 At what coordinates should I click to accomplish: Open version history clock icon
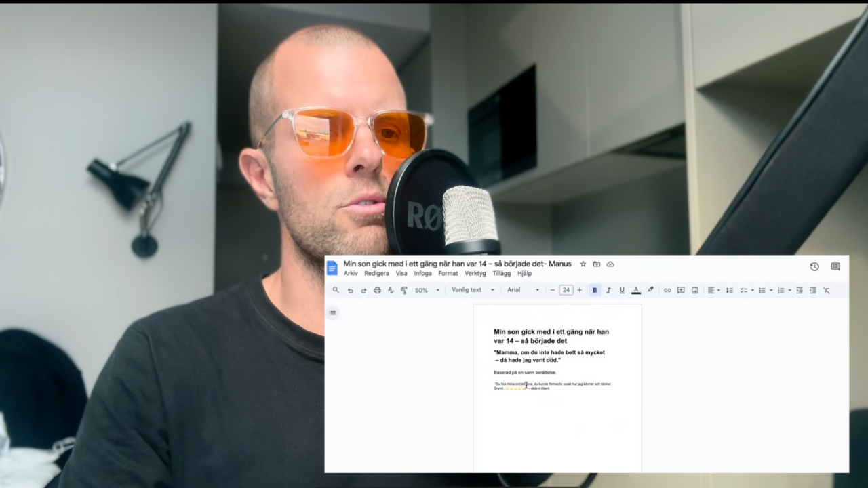(x=814, y=266)
